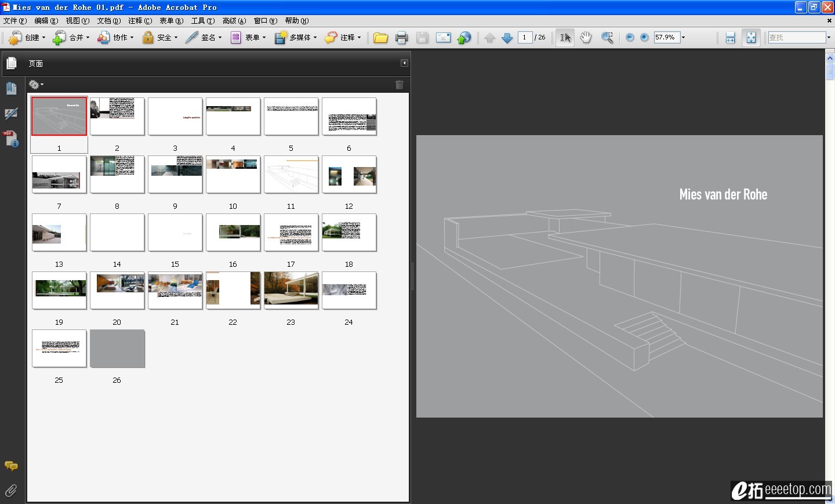Open the Window (窗口) menu
Screen dimensions: 835x504
(266, 21)
